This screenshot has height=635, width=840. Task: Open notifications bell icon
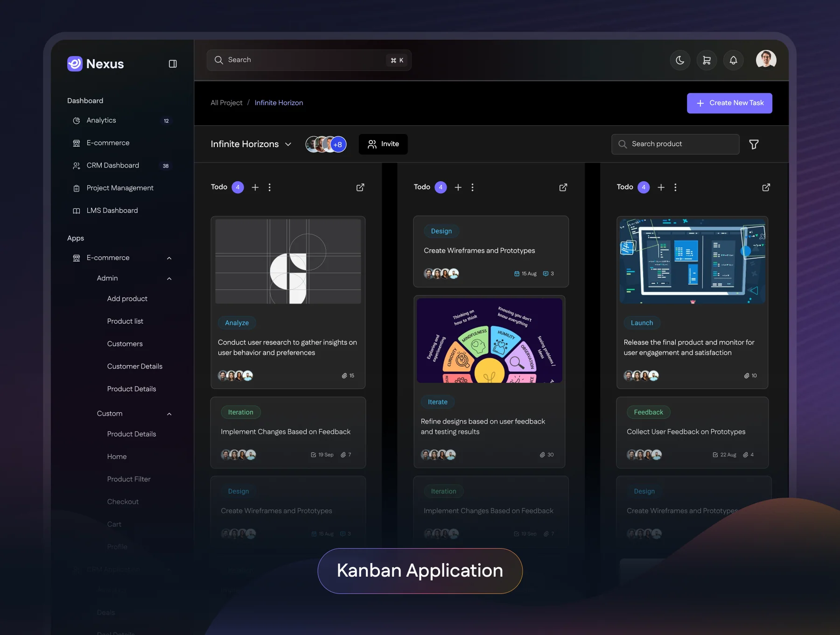tap(733, 60)
